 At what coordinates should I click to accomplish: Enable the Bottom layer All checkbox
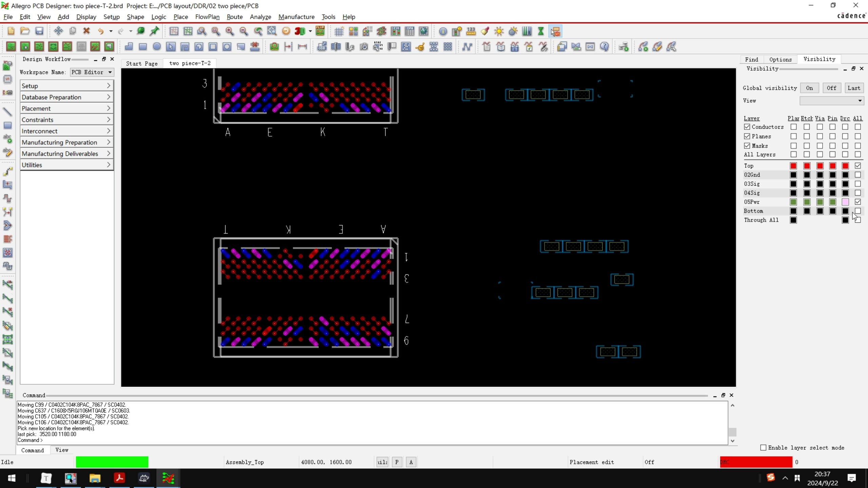click(857, 211)
